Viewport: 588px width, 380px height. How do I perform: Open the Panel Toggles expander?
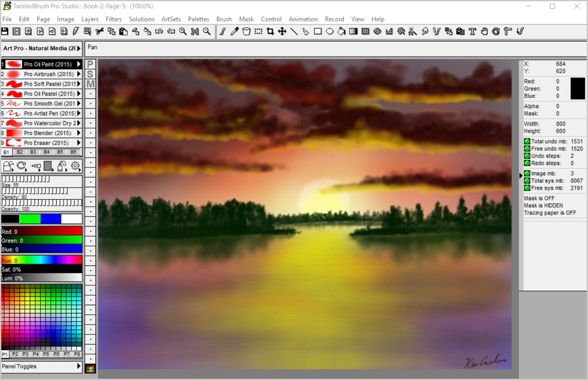(79, 367)
